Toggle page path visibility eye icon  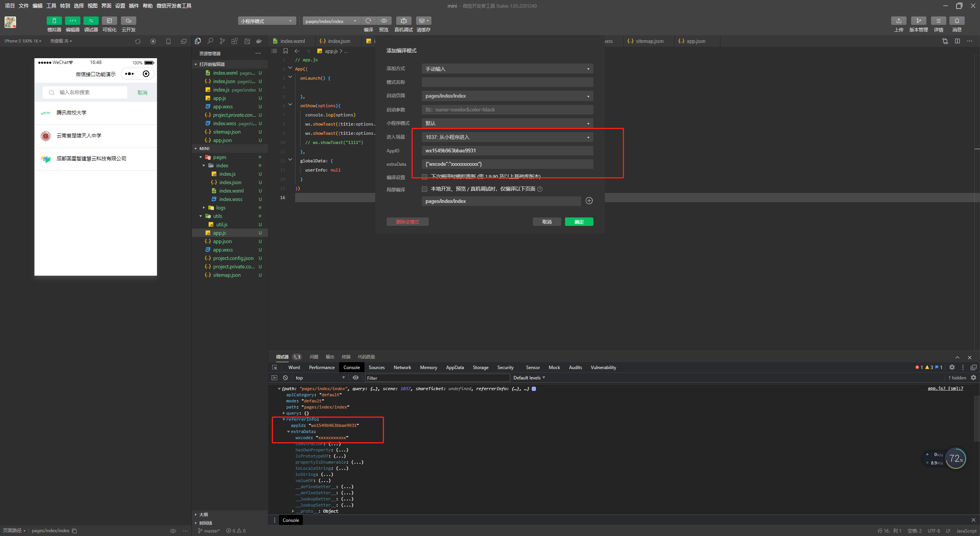173,531
